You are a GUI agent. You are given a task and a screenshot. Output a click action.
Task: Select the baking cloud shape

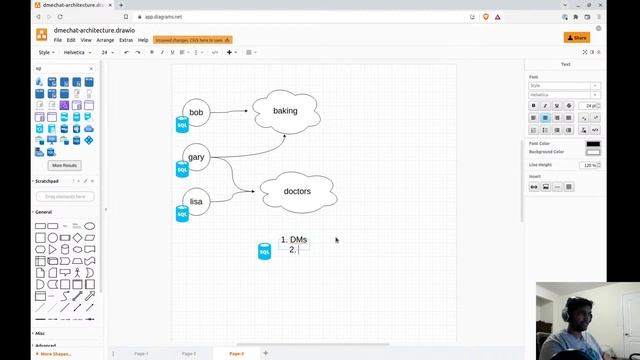pyautogui.click(x=286, y=111)
